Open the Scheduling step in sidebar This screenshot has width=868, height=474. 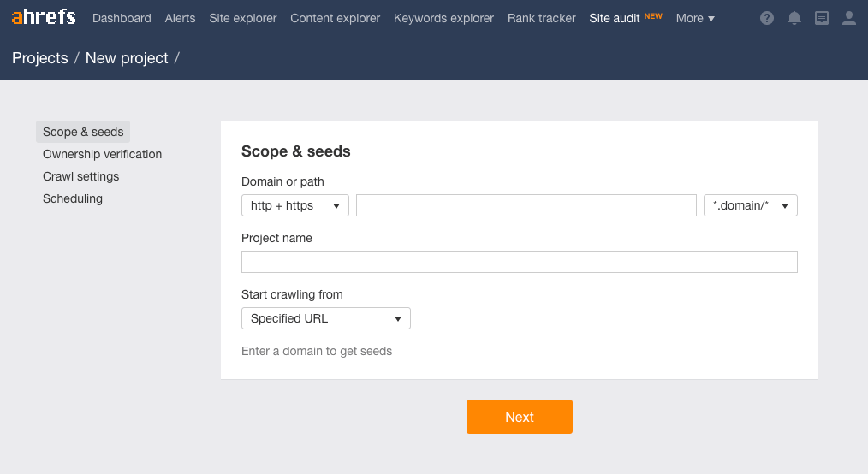coord(73,198)
